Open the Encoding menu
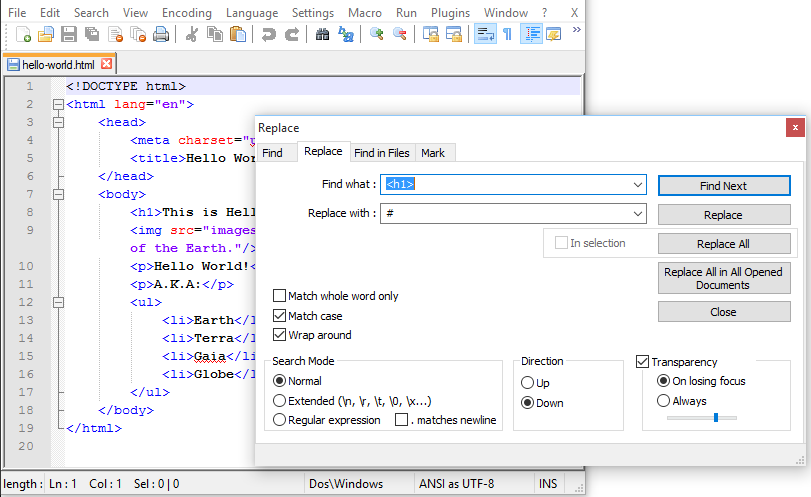The height and width of the screenshot is (497, 811). 187,13
